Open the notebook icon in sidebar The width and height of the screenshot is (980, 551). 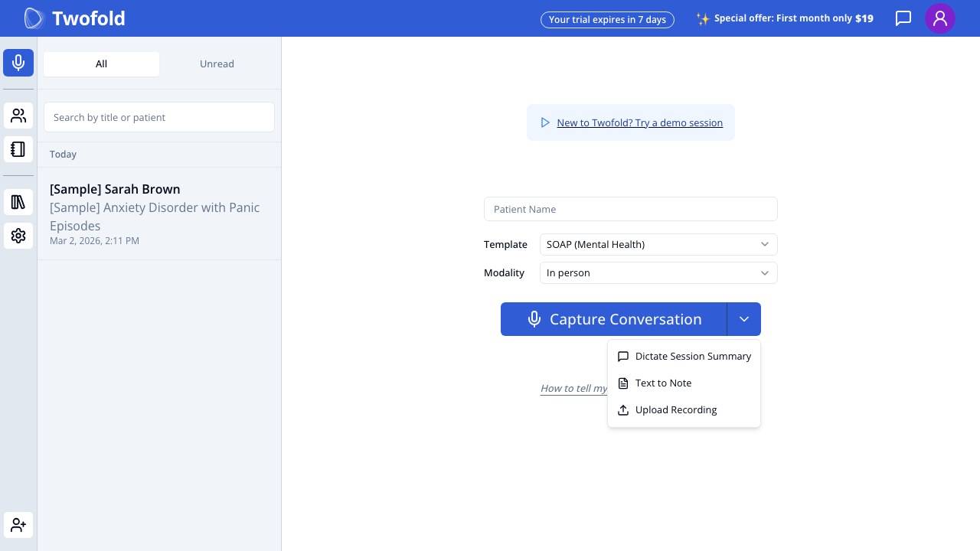click(18, 149)
